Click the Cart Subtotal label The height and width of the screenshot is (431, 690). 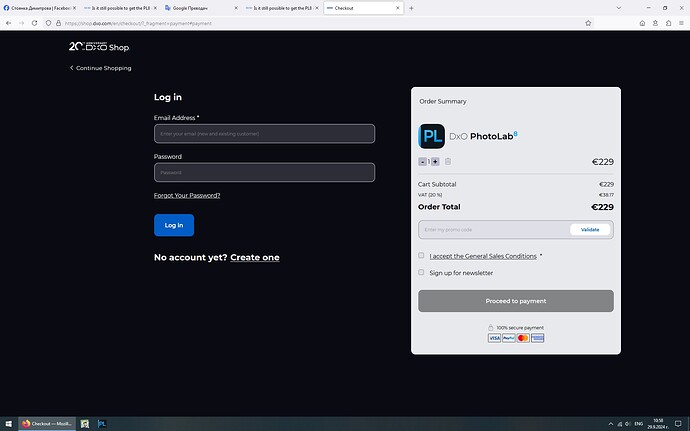click(x=437, y=184)
